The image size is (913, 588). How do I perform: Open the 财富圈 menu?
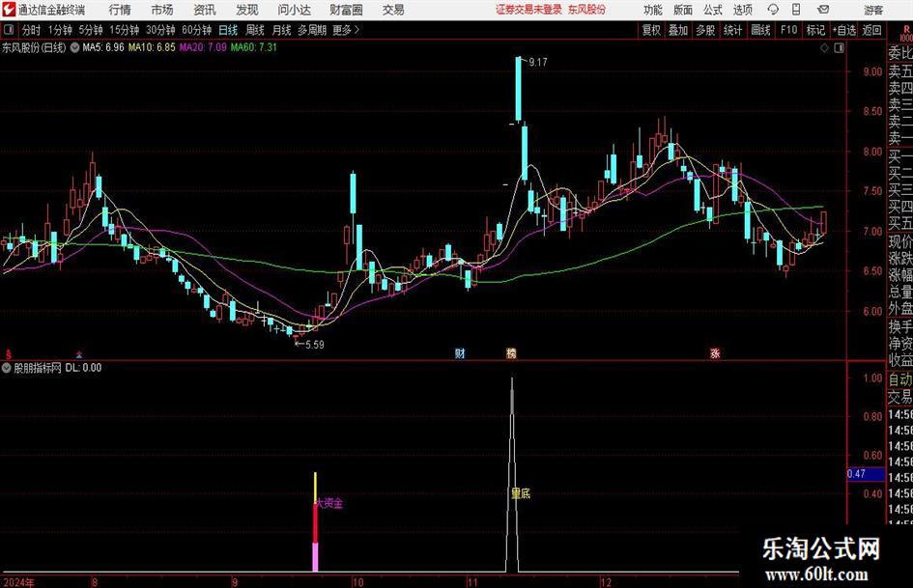346,10
